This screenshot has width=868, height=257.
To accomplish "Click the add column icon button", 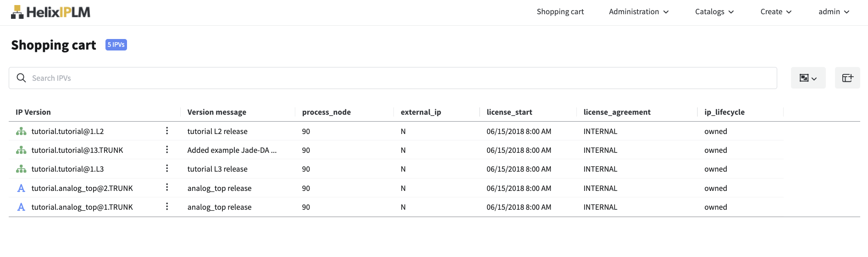I will [847, 78].
